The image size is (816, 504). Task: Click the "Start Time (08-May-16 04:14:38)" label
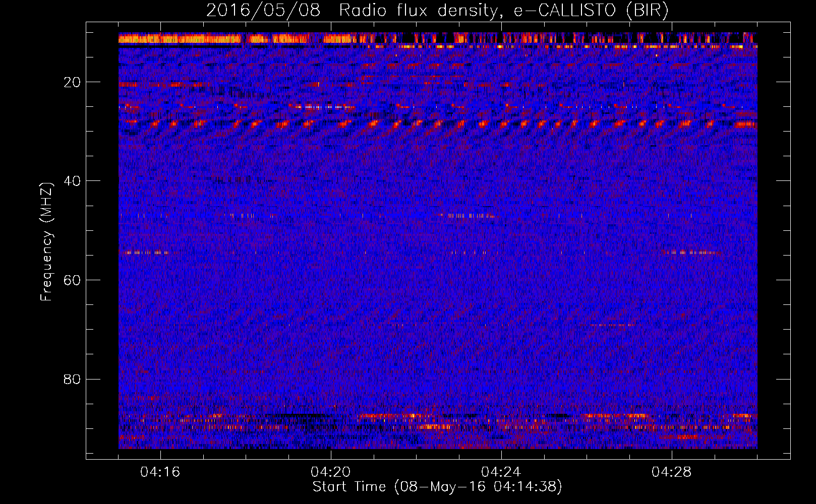pos(437,487)
